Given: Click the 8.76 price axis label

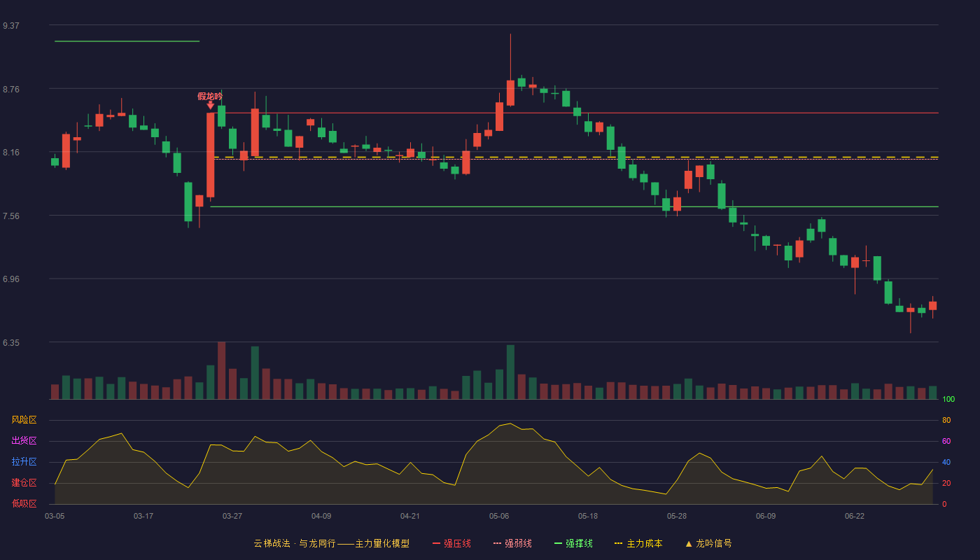Looking at the screenshot, I should [11, 89].
